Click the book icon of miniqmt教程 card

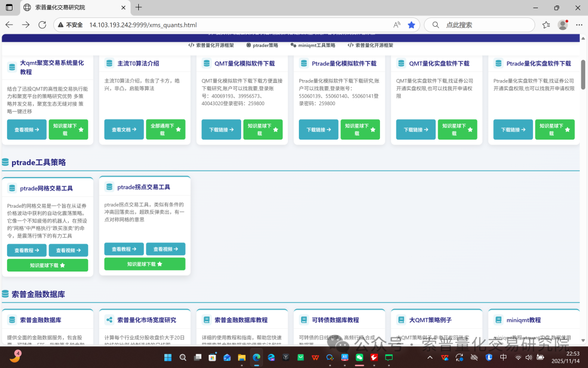click(x=498, y=320)
